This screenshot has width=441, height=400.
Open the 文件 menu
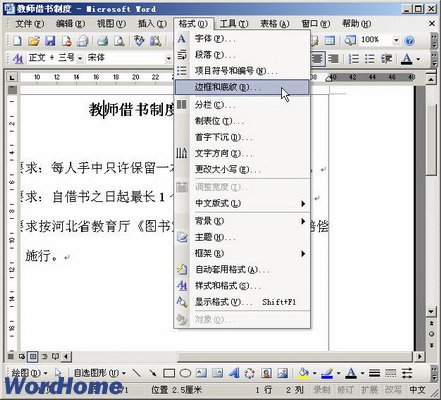pos(29,24)
